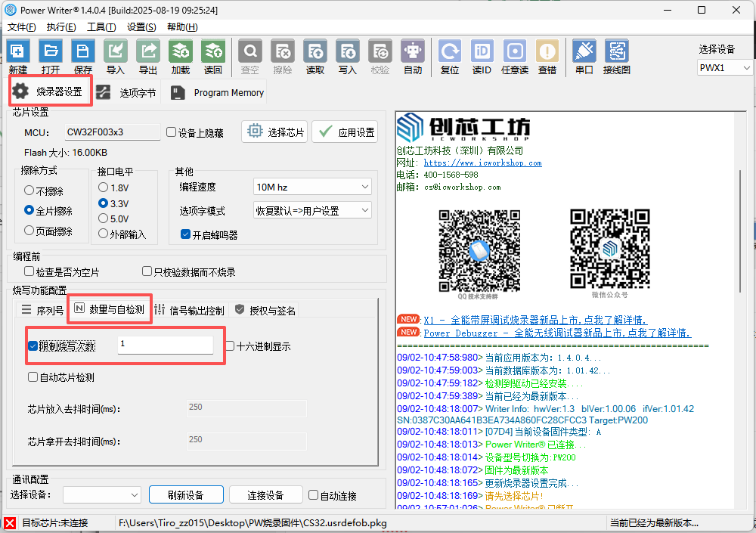Click the 自动 robot icon
The height and width of the screenshot is (533, 756).
pos(413,51)
